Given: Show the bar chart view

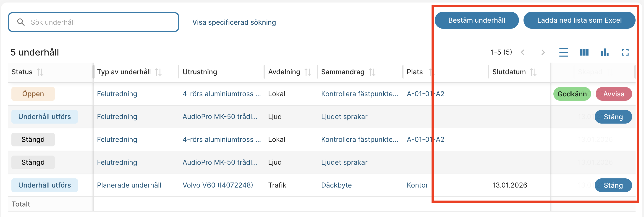Looking at the screenshot, I should [605, 52].
